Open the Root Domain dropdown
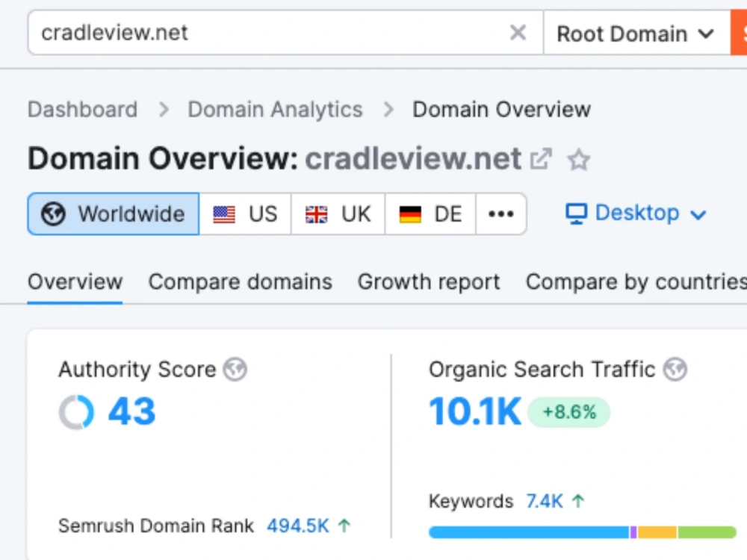The width and height of the screenshot is (747, 560). pyautogui.click(x=636, y=34)
